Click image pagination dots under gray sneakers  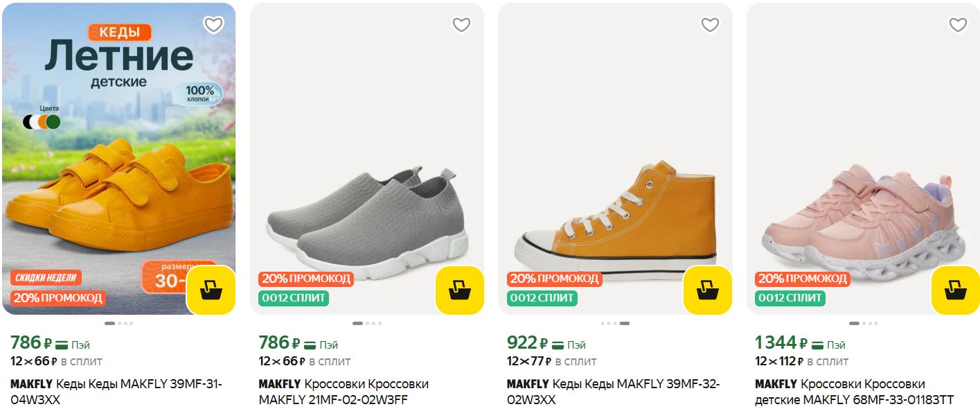[366, 323]
